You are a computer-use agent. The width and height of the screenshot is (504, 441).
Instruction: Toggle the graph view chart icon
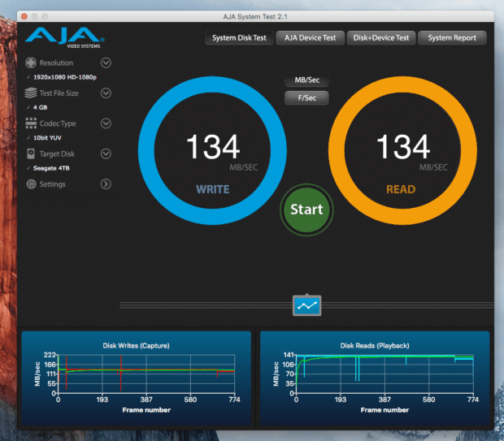[x=308, y=305]
